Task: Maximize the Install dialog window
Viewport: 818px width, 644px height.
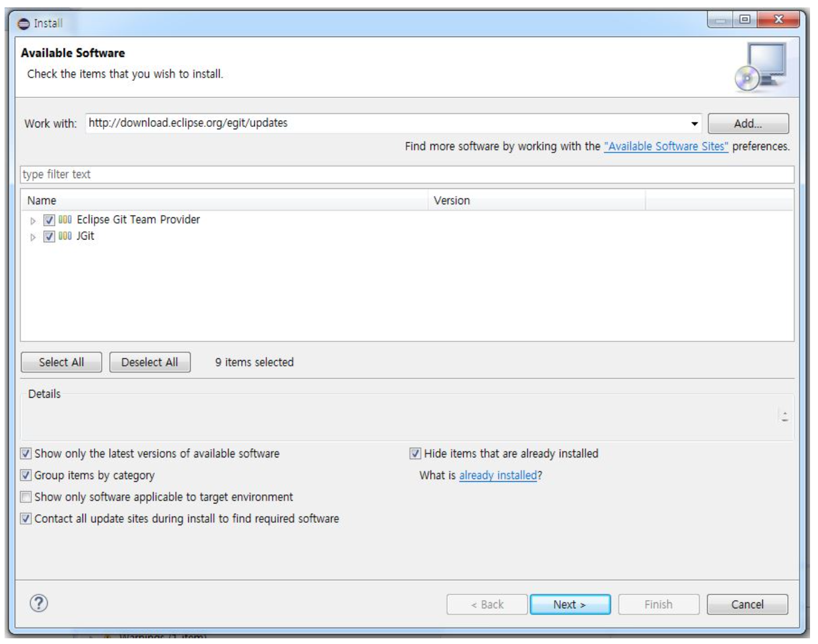Action: (x=745, y=19)
